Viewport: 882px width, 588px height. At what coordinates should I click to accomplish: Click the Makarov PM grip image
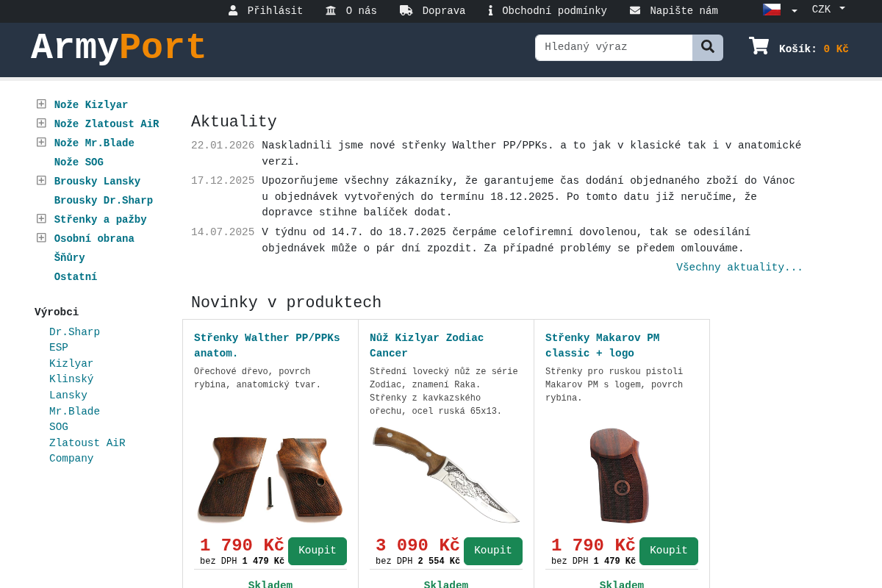[620, 475]
